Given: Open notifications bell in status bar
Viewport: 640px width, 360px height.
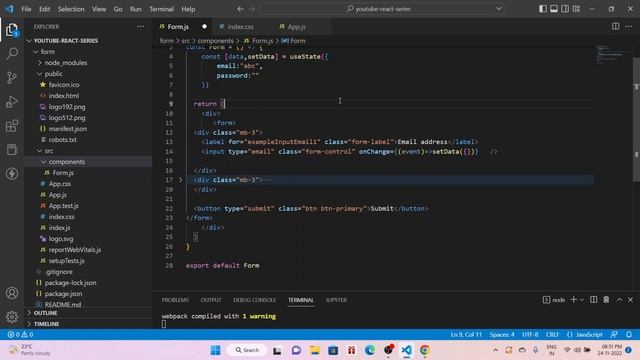Looking at the screenshot, I should tap(629, 335).
